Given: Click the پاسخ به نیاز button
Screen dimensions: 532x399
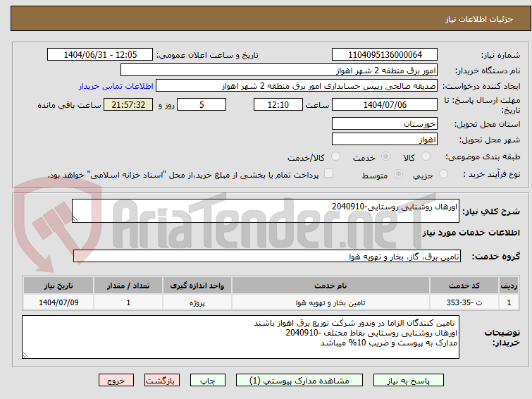Looking at the screenshot, I should (409, 381).
